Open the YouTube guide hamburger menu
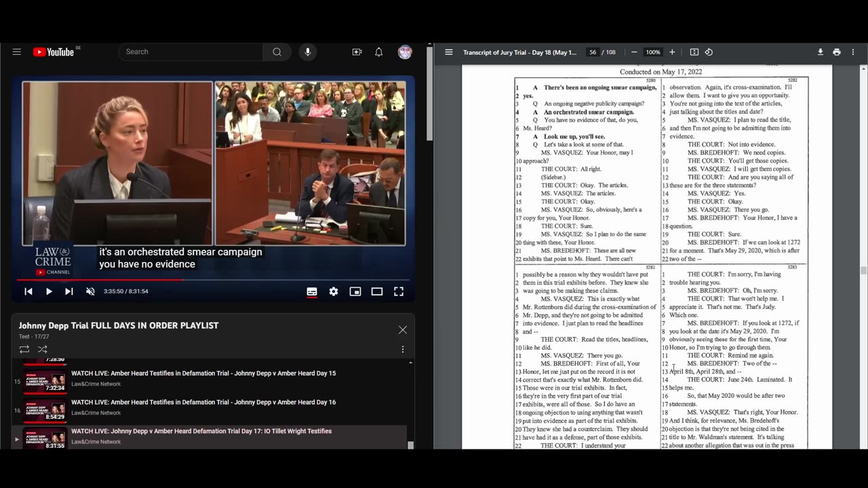This screenshot has width=868, height=488. coord(17,52)
